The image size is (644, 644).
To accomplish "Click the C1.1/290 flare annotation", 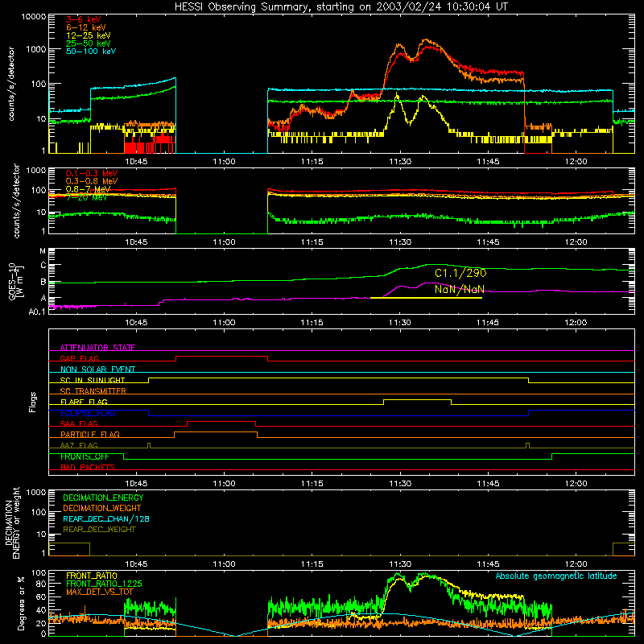I will click(x=460, y=273).
